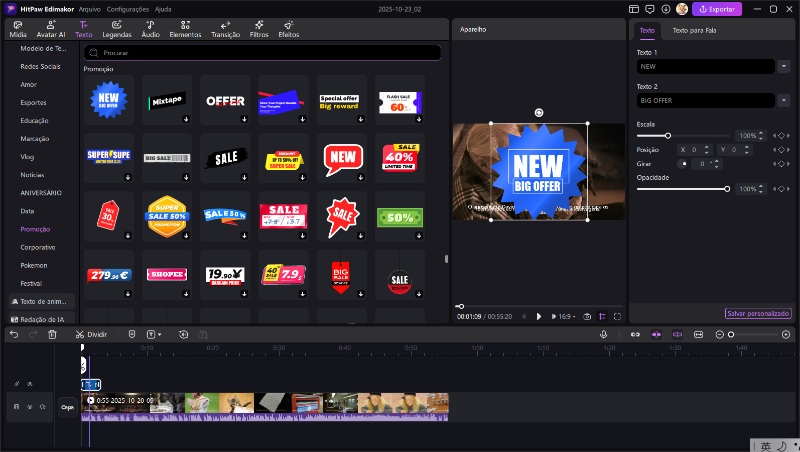
Task: Toggle the crop icon in preview controls
Action: coord(602,316)
